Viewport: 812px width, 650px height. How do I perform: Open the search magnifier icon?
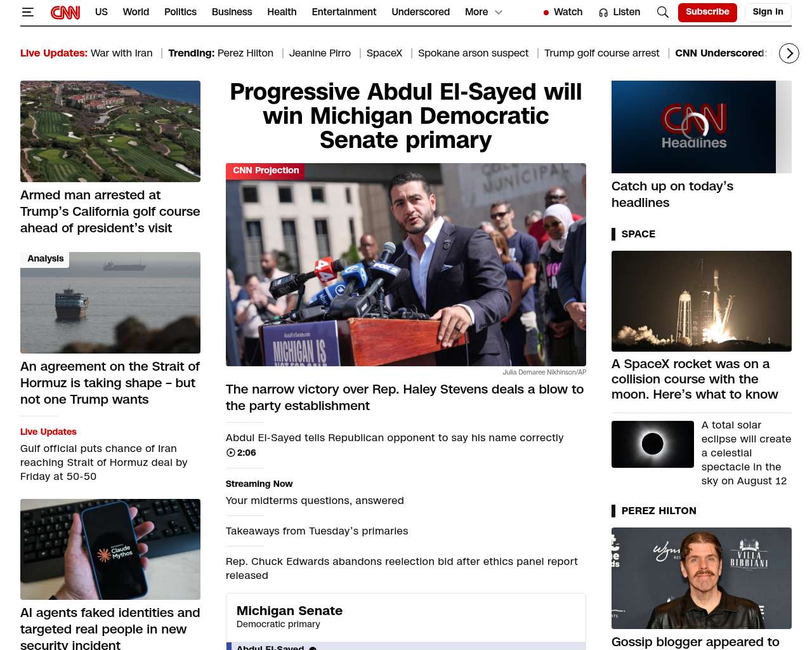pos(663,12)
